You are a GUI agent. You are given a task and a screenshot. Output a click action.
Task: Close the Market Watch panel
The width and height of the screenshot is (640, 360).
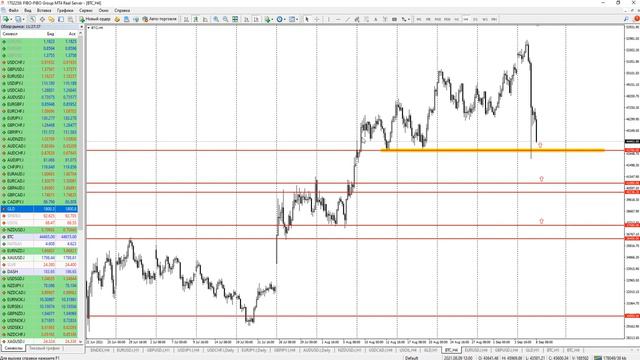[x=82, y=27]
